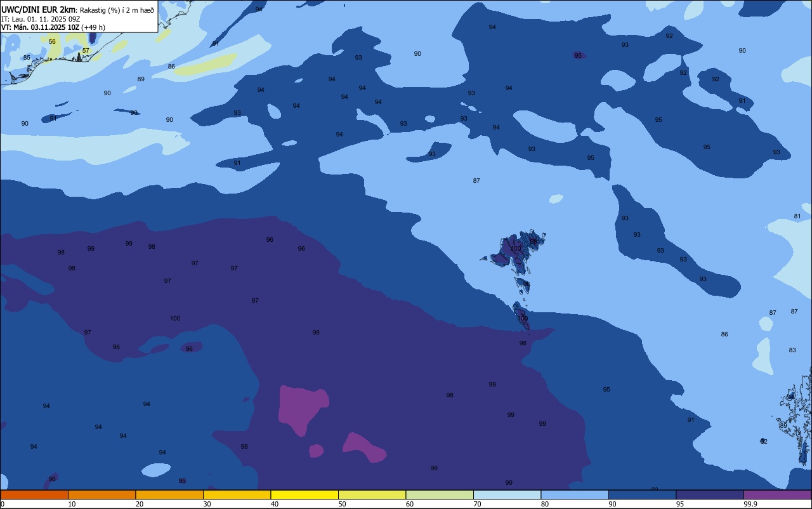This screenshot has width=812, height=509.
Task: Select the IT: Lau. 01. 11. 2025 09Z line
Action: pyautogui.click(x=41, y=18)
